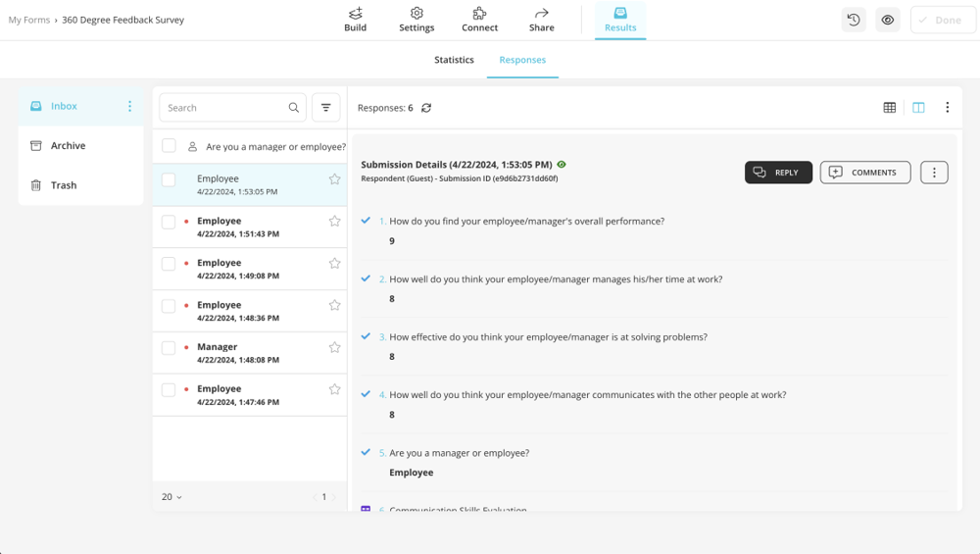
Task: Check the select-all responses checkbox
Action: (x=169, y=146)
